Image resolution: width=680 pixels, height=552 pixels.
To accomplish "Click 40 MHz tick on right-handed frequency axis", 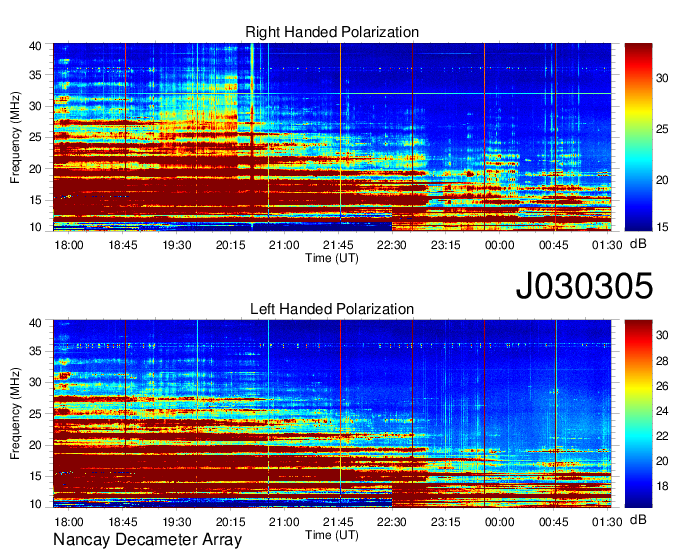I will tap(35, 46).
